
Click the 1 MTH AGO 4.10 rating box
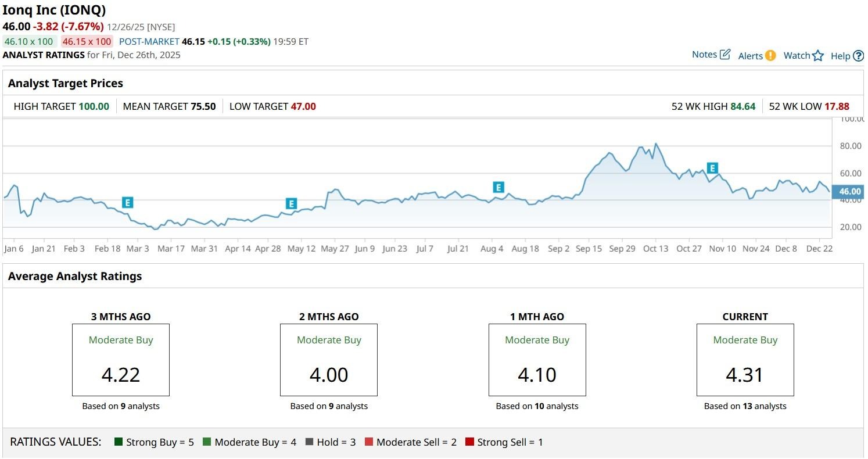pos(537,360)
